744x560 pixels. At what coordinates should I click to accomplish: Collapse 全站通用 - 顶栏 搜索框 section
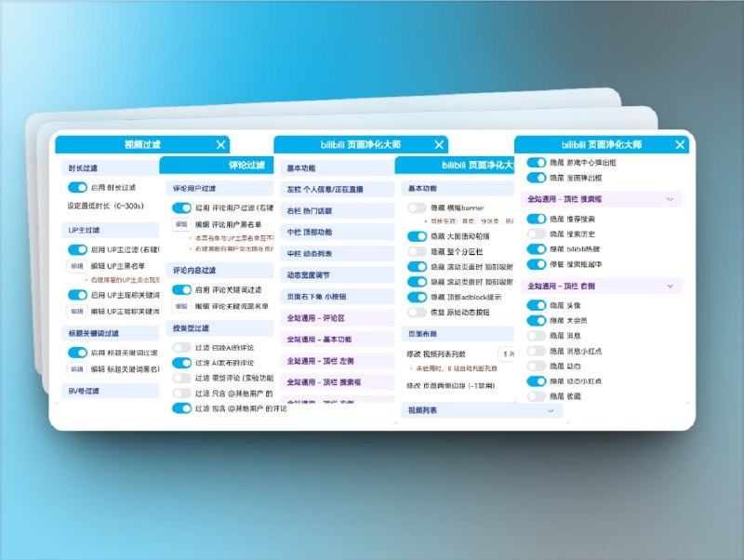coord(670,199)
